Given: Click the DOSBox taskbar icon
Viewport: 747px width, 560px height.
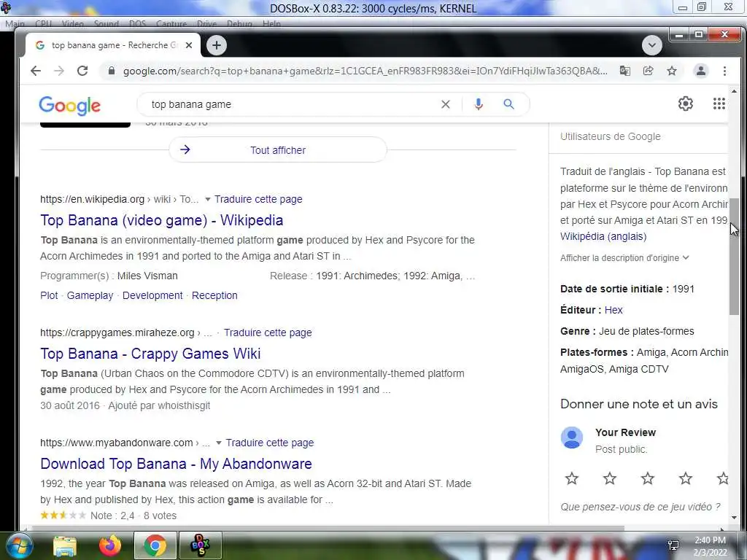Looking at the screenshot, I should [x=200, y=545].
